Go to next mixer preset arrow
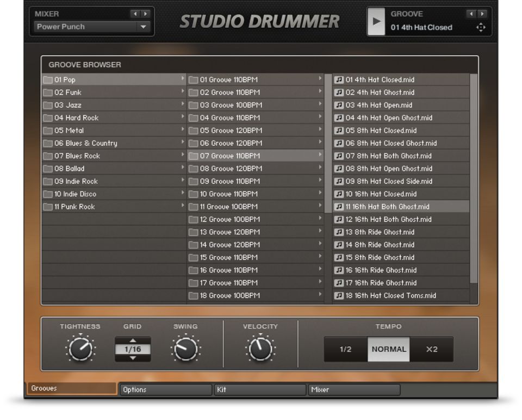This screenshot has width=522, height=420. click(x=145, y=14)
